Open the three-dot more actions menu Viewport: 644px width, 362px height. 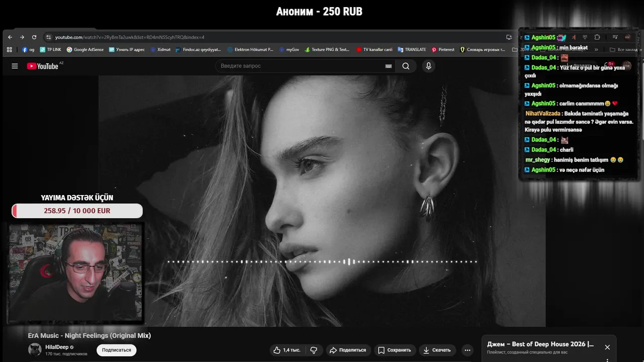point(467,350)
